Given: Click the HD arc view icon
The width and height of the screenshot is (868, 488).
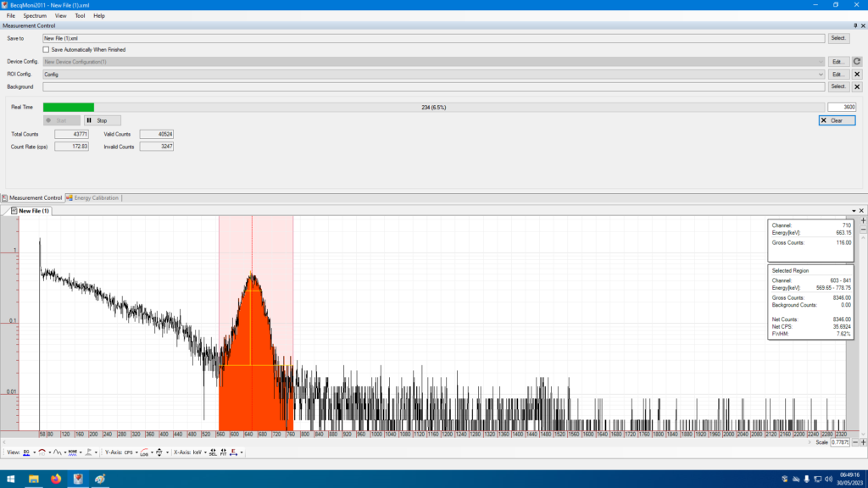Looking at the screenshot, I should tap(42, 452).
